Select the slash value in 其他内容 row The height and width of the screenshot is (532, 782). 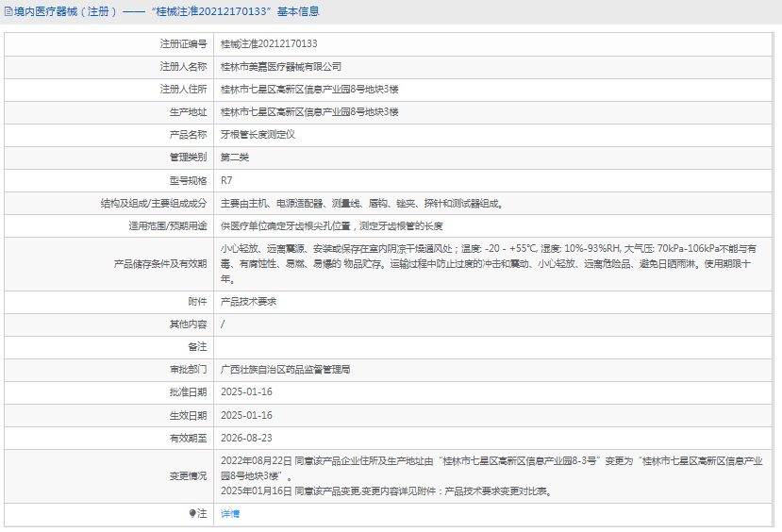click(x=223, y=324)
